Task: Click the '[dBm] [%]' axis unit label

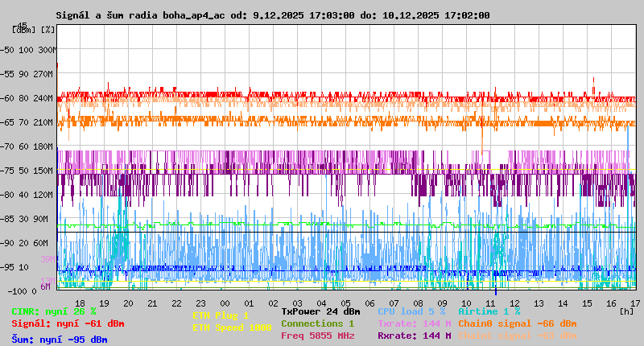Action: point(34,30)
